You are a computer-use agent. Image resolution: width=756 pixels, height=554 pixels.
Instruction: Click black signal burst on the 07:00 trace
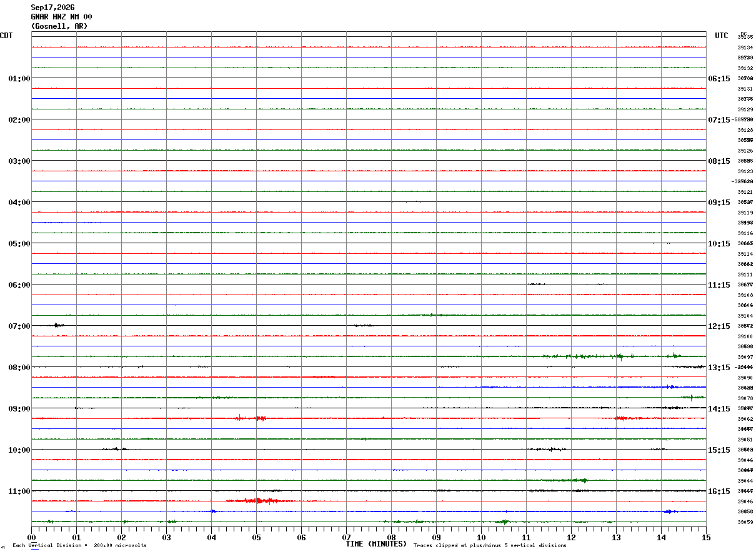point(57,325)
